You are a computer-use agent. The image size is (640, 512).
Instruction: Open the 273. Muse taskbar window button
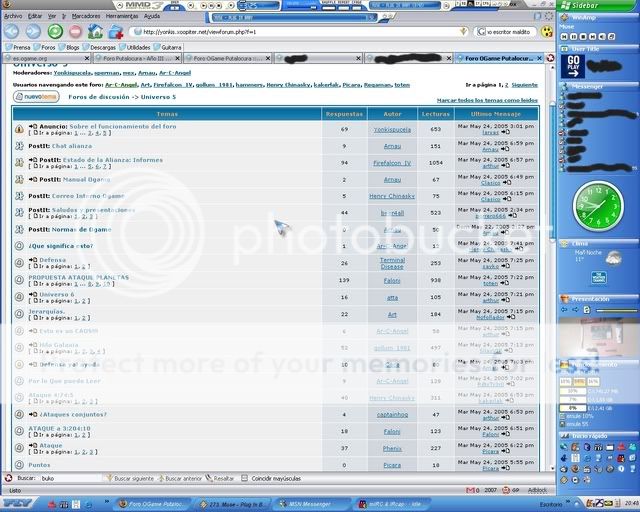pos(233,504)
